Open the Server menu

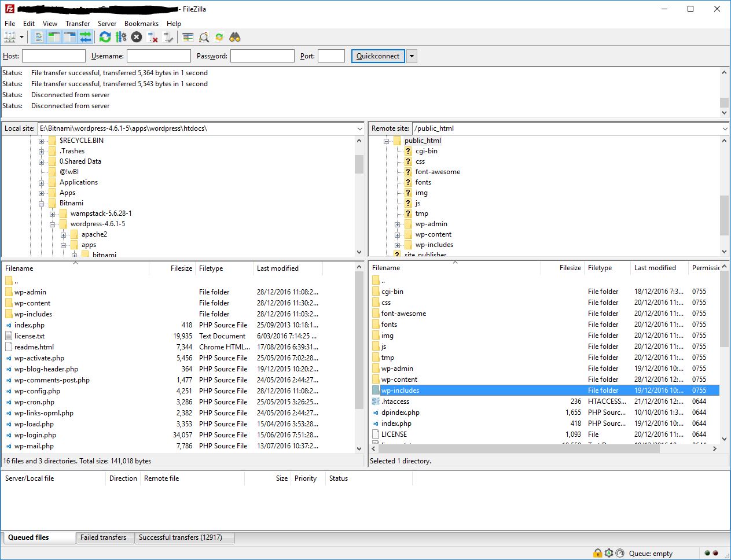[x=107, y=24]
